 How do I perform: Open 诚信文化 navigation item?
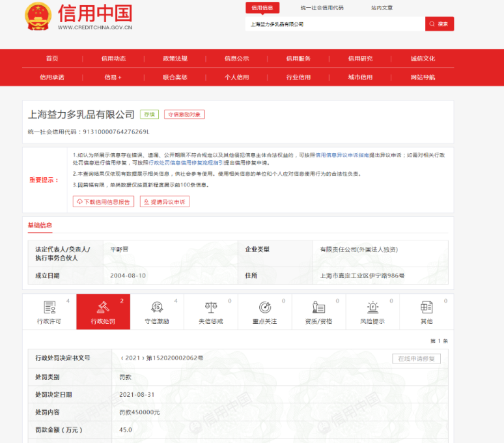coord(423,59)
